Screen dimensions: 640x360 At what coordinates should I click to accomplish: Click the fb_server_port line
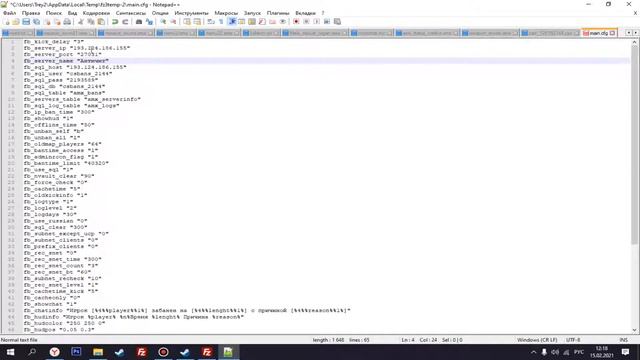pyautogui.click(x=62, y=54)
